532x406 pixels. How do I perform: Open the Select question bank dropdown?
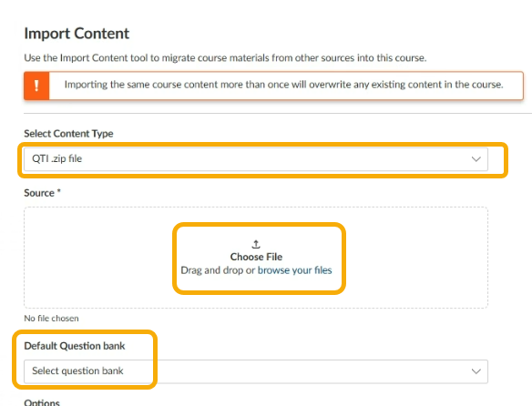pyautogui.click(x=256, y=371)
